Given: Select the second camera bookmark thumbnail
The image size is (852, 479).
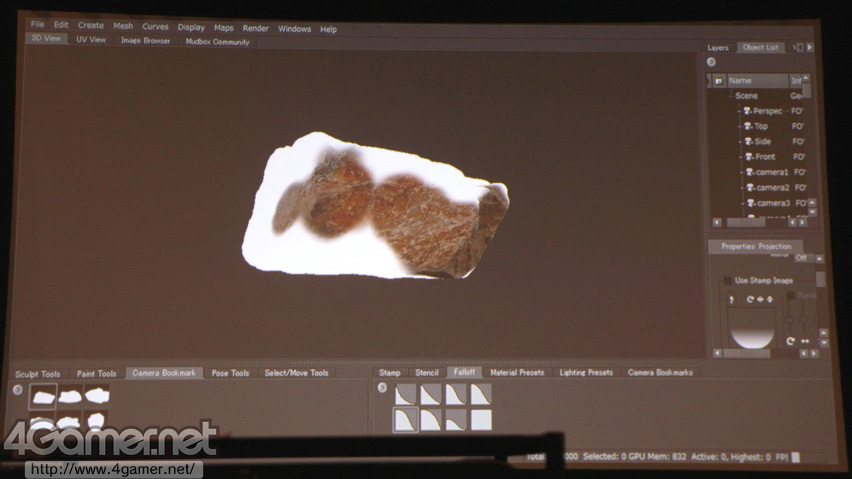Looking at the screenshot, I should tap(70, 396).
